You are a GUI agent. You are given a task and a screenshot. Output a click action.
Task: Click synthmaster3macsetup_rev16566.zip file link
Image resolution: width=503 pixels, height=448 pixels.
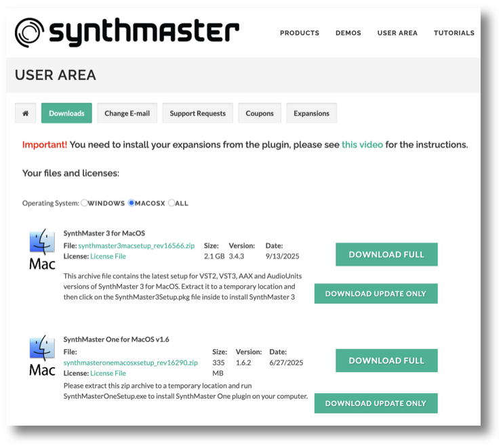pyautogui.click(x=136, y=245)
